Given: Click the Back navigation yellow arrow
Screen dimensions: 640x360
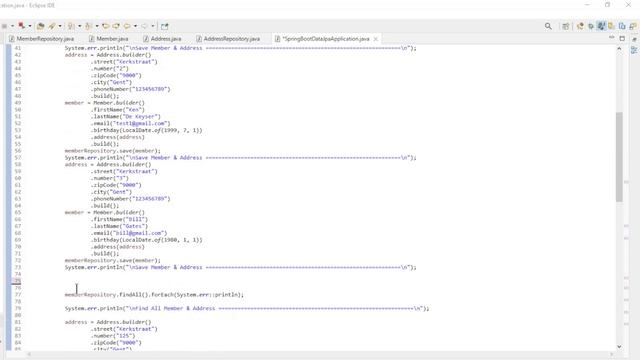Looking at the screenshot, I should tap(127, 26).
